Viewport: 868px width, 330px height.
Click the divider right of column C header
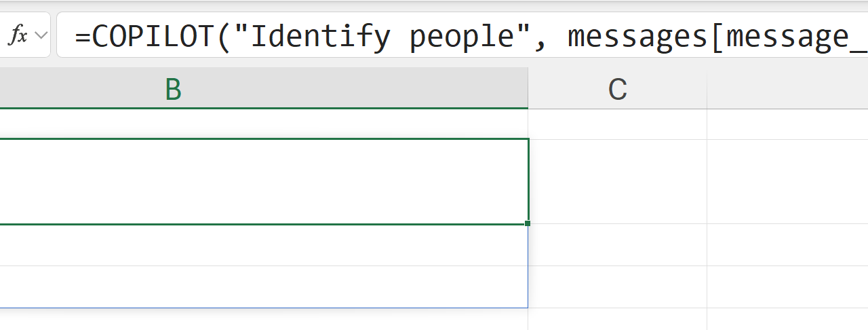tap(707, 89)
